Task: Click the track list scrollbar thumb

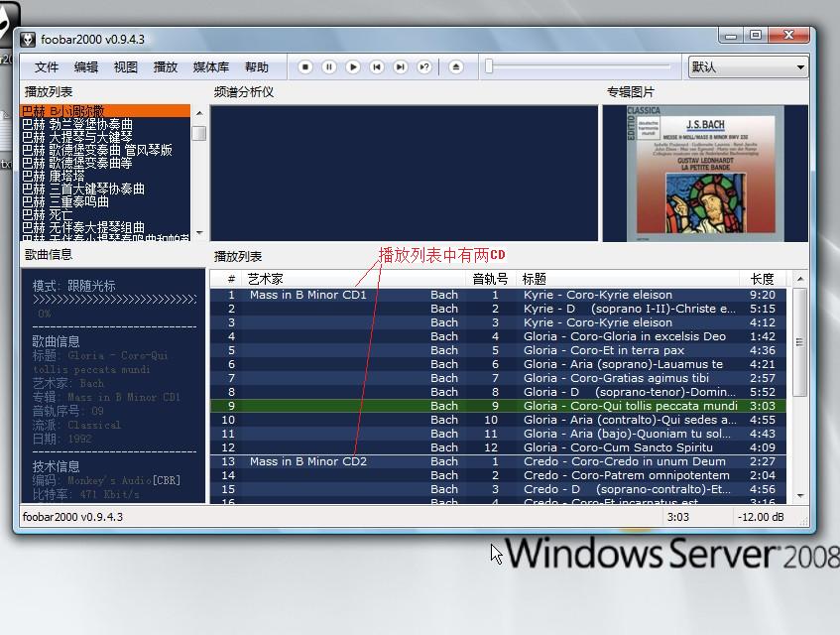Action: pos(799,342)
